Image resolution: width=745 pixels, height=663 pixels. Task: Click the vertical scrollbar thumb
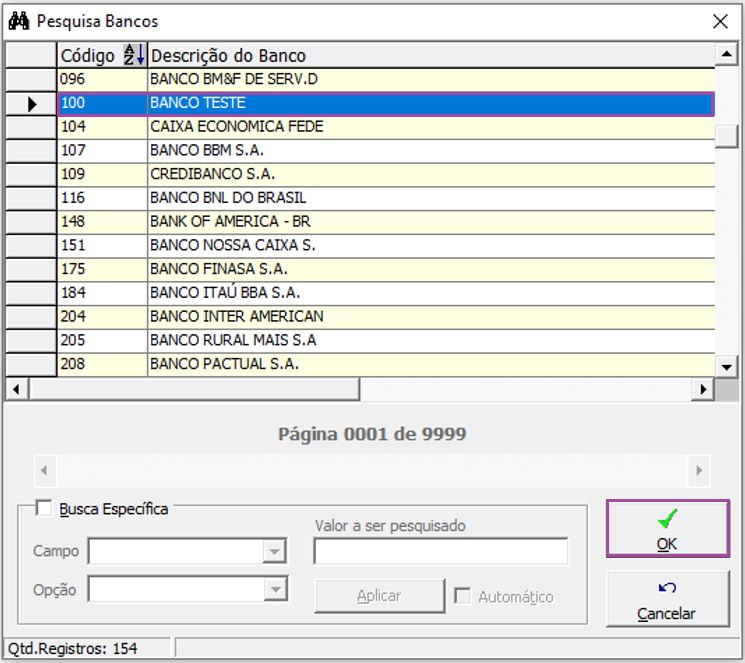(x=726, y=136)
